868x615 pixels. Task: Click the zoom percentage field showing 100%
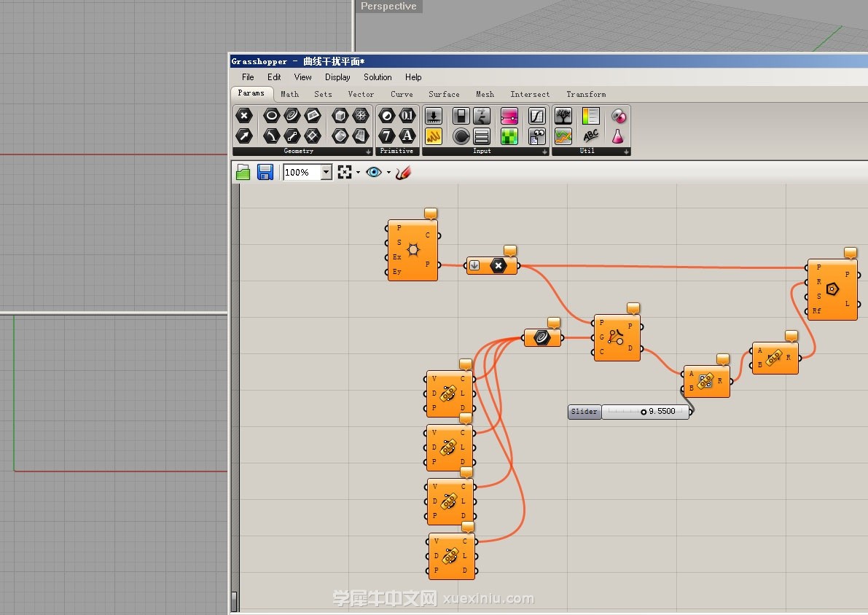click(x=302, y=172)
